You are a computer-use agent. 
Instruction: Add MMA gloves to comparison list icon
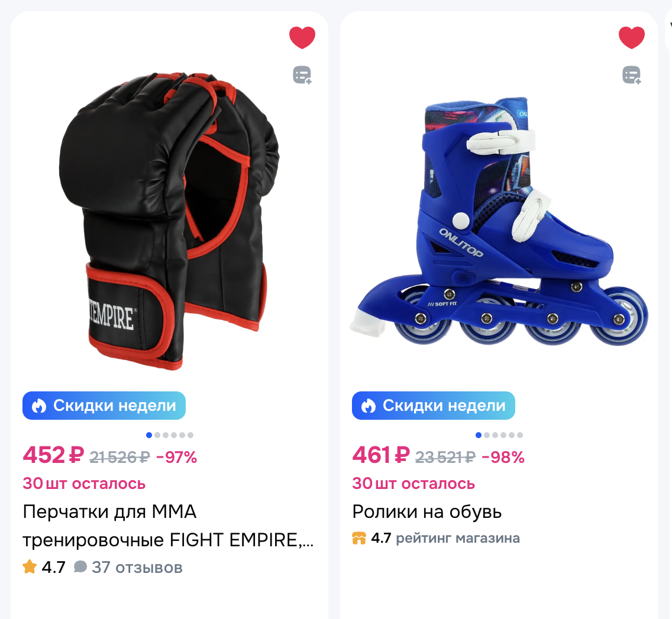302,75
